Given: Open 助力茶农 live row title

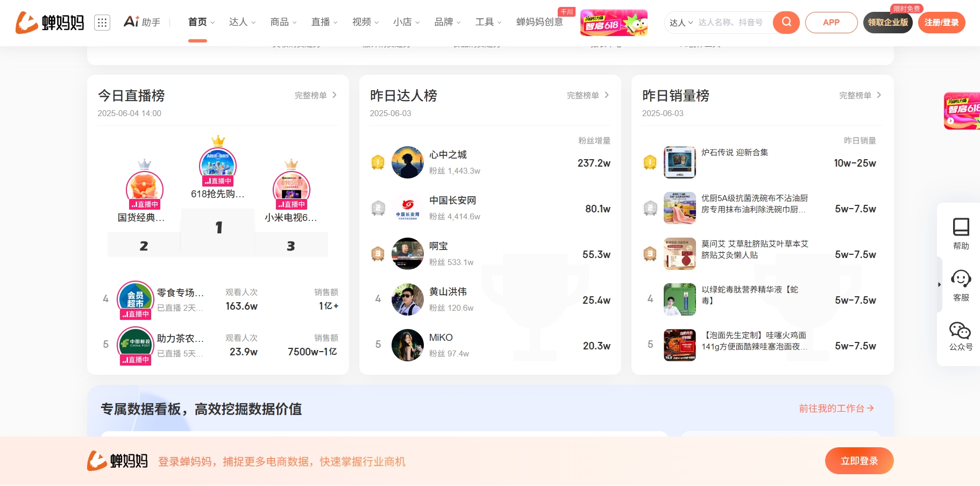Looking at the screenshot, I should 180,339.
